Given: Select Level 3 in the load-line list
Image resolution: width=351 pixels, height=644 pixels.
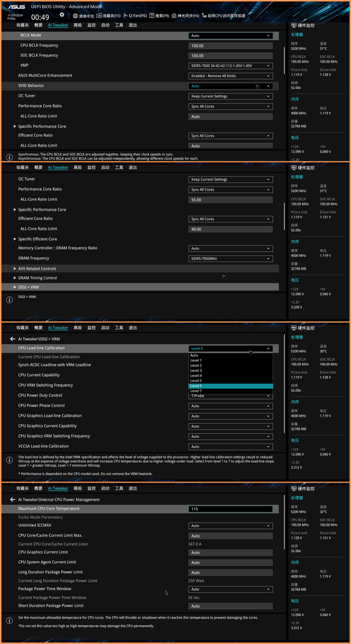Looking at the screenshot, I should [x=230, y=371].
